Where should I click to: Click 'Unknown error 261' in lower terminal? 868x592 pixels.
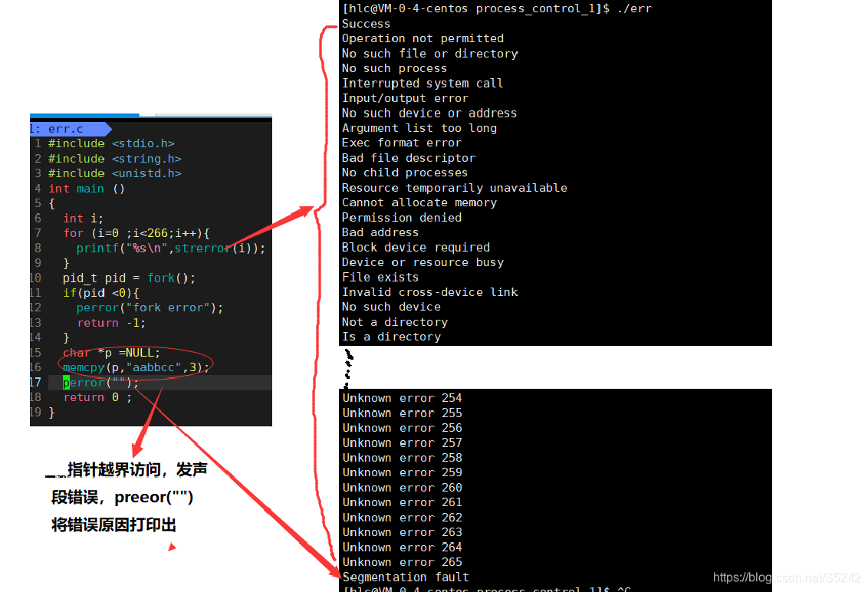pos(402,502)
